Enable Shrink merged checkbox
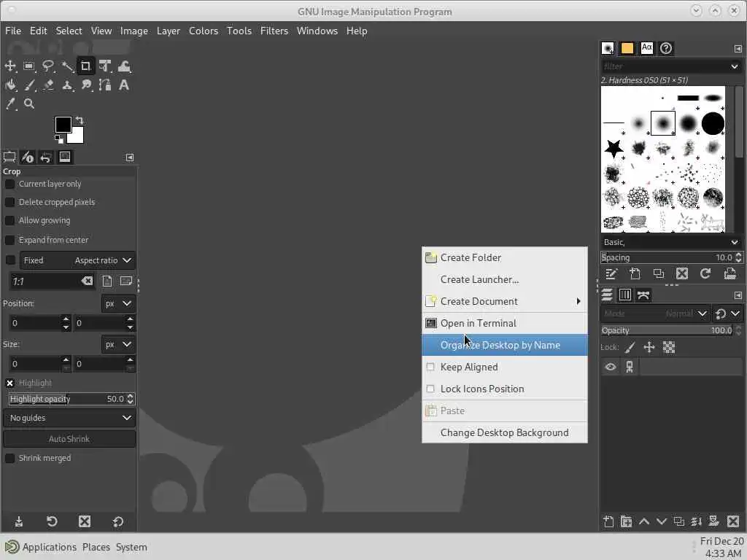The image size is (747, 560). [9, 458]
